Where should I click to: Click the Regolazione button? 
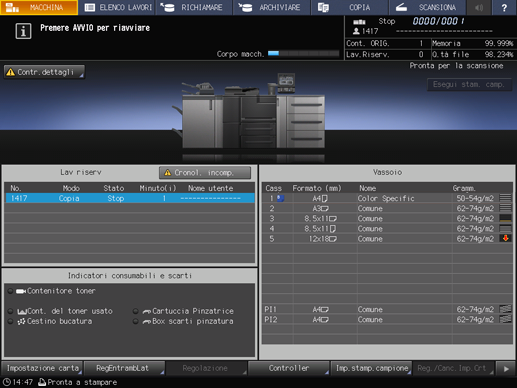point(207,368)
